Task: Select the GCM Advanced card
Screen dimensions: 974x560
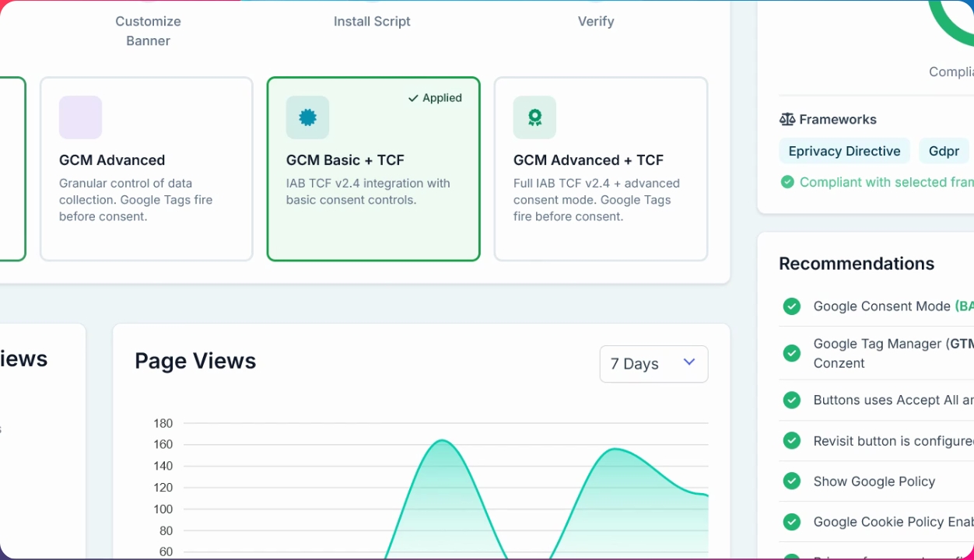Action: tap(146, 169)
